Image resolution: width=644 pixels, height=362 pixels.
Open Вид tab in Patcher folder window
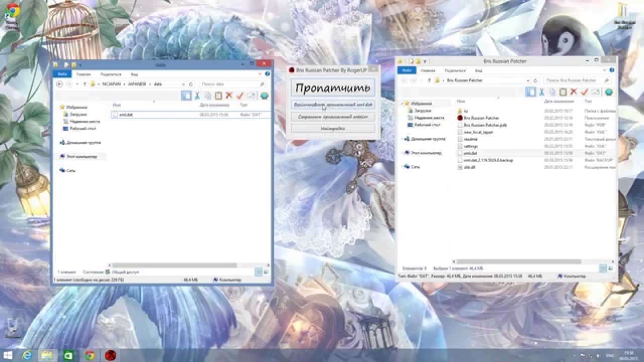pyautogui.click(x=478, y=70)
